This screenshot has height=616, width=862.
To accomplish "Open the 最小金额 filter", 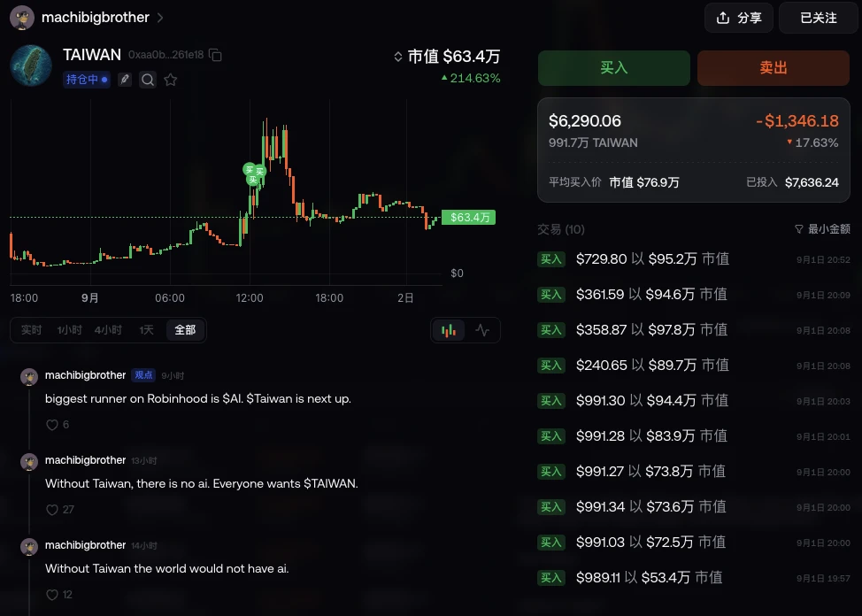I will point(822,229).
